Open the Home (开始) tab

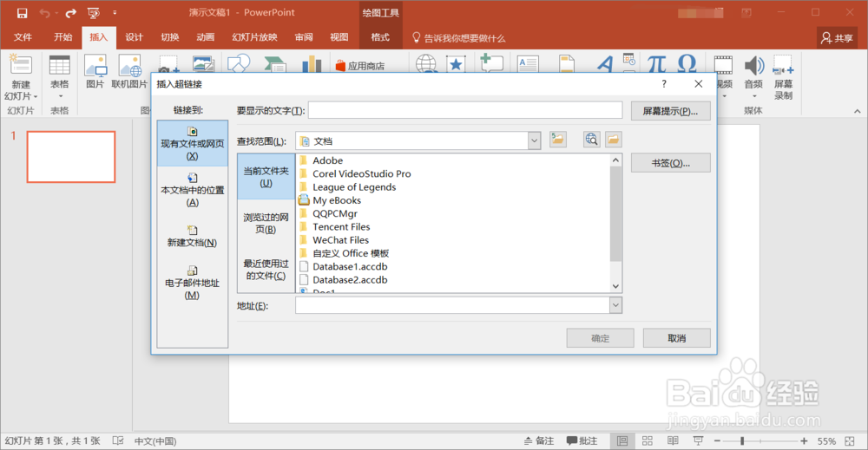[62, 37]
